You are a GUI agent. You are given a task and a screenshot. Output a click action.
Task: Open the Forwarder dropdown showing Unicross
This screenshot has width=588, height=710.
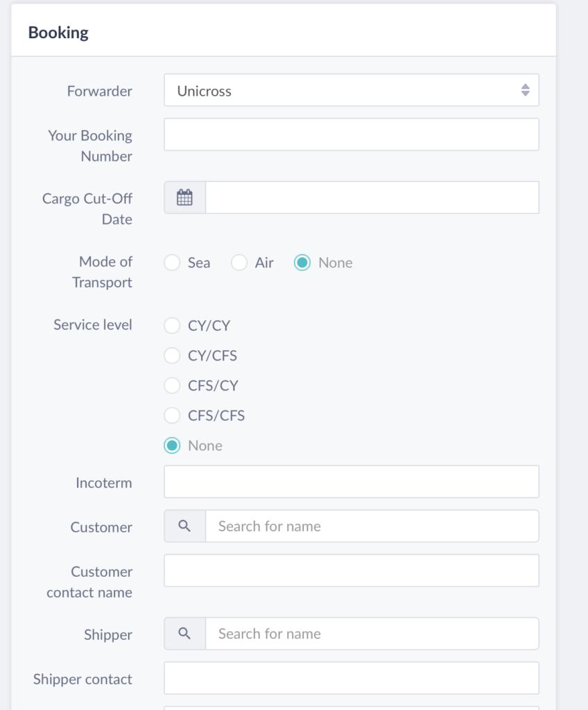tap(351, 90)
